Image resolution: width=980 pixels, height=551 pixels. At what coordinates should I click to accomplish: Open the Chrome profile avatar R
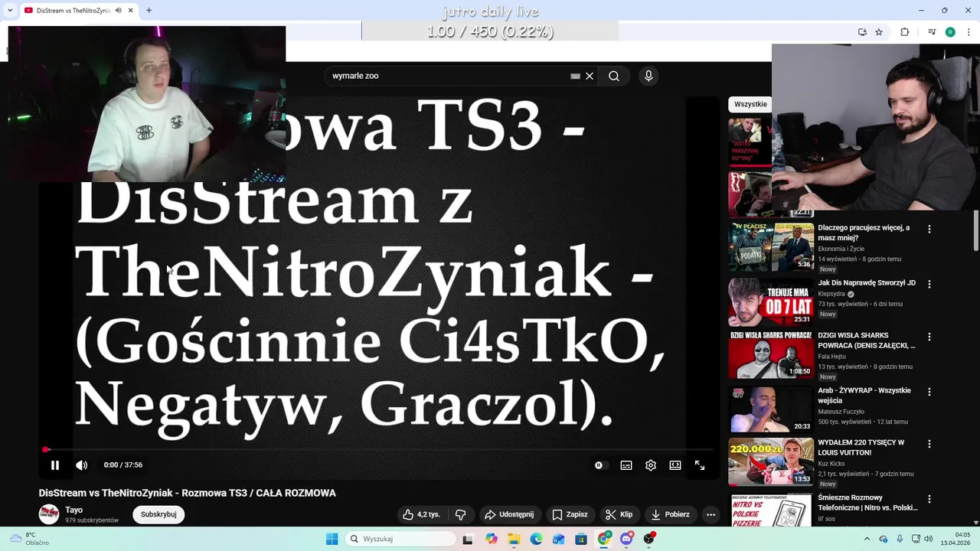pos(950,32)
